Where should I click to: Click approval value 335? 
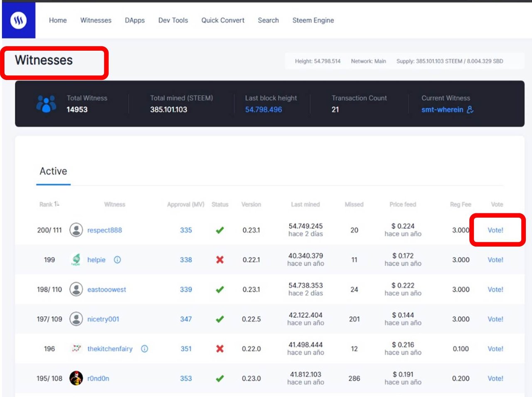point(186,230)
